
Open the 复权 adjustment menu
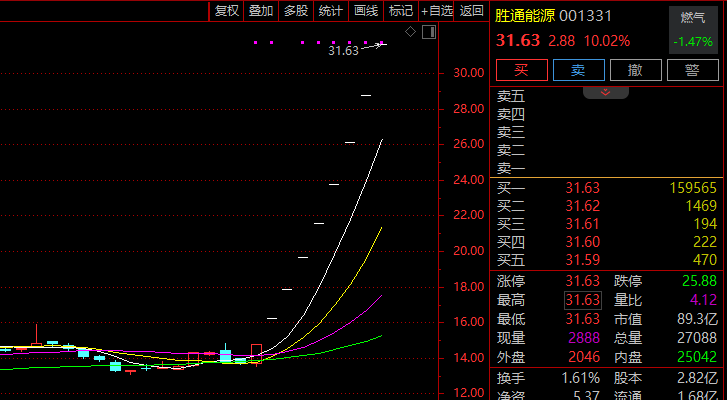click(x=227, y=10)
